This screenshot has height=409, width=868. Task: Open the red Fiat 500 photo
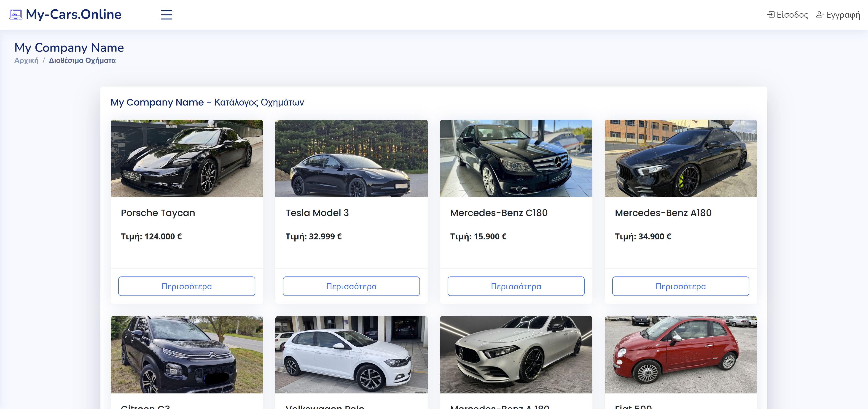[680, 354]
